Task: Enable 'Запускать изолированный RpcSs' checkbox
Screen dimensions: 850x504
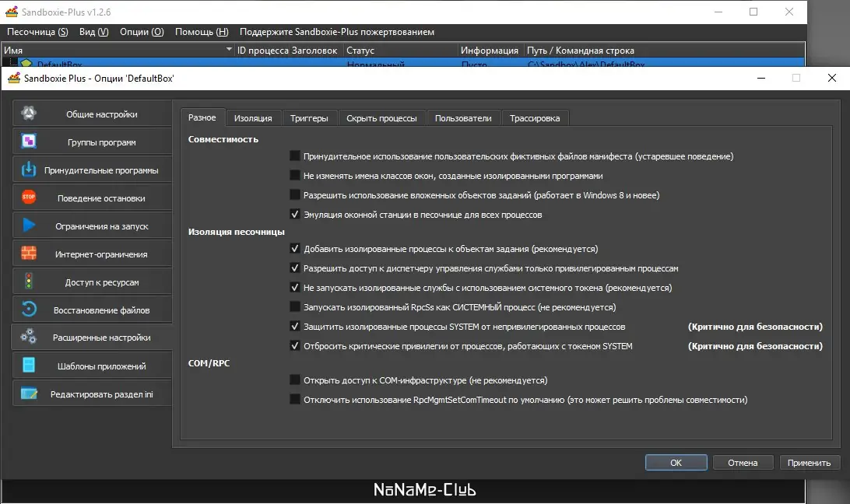Action: click(x=295, y=307)
